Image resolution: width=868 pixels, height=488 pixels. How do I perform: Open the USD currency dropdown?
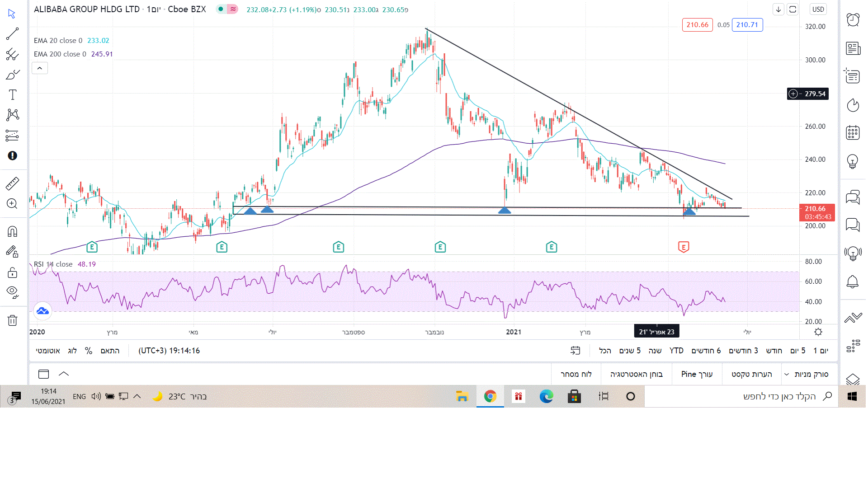click(818, 9)
